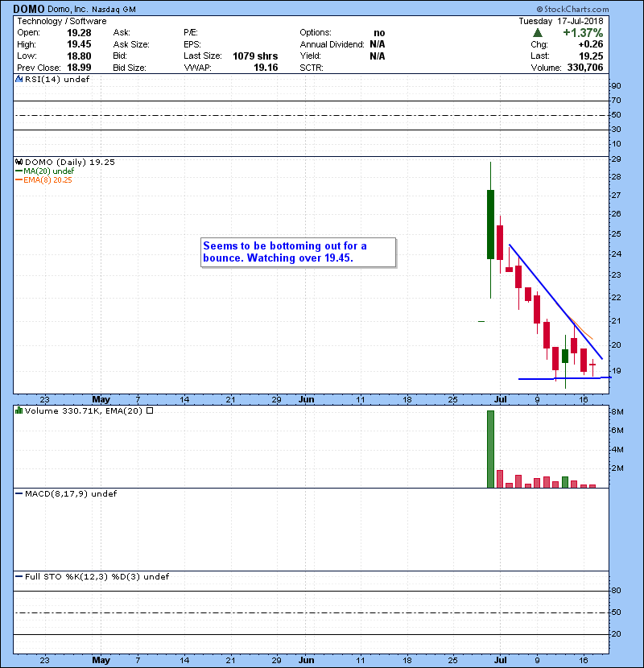
Task: Click the DOMO (Daily) 19.25 chart label
Action: pyautogui.click(x=70, y=163)
